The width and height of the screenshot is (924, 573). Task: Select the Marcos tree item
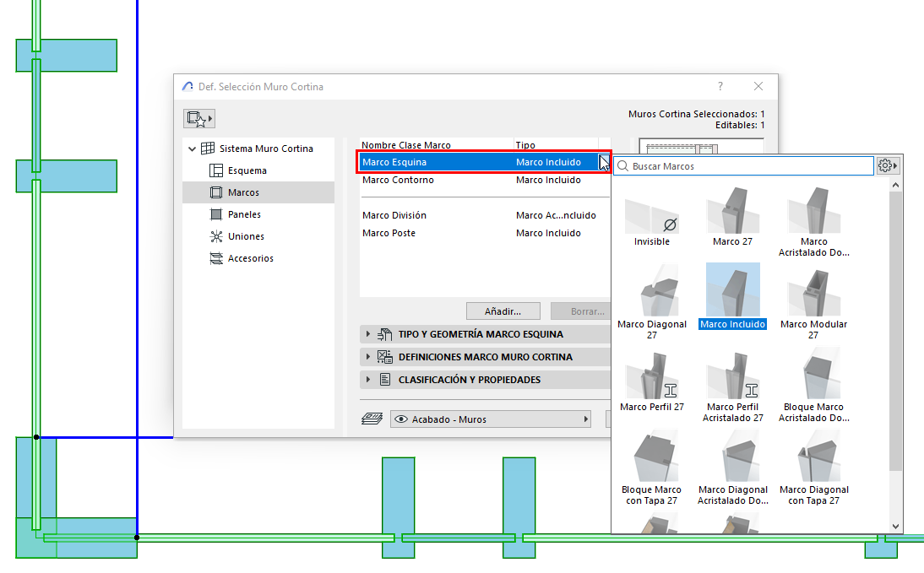point(258,192)
